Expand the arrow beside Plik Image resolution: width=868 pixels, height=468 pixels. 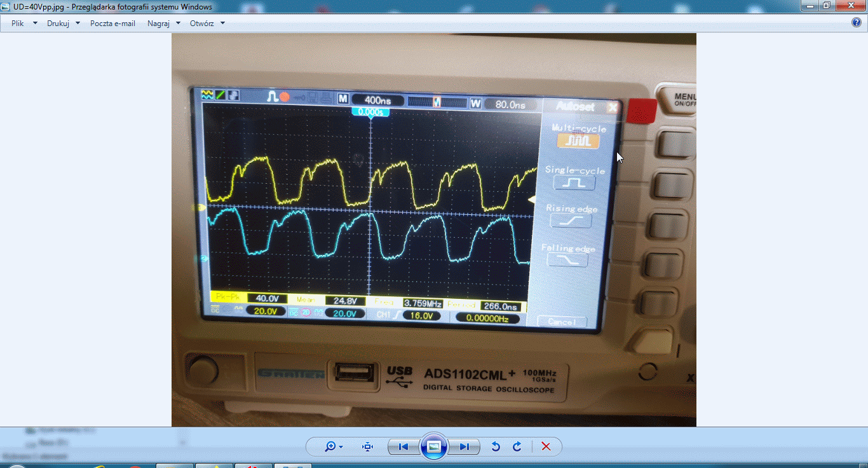tap(35, 24)
